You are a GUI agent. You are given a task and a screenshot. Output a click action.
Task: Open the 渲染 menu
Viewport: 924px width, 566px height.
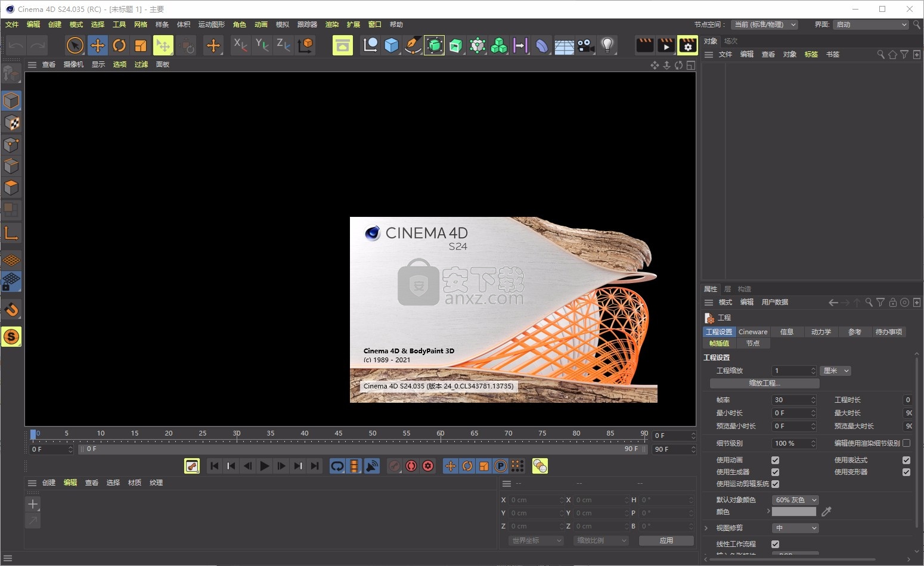[332, 24]
